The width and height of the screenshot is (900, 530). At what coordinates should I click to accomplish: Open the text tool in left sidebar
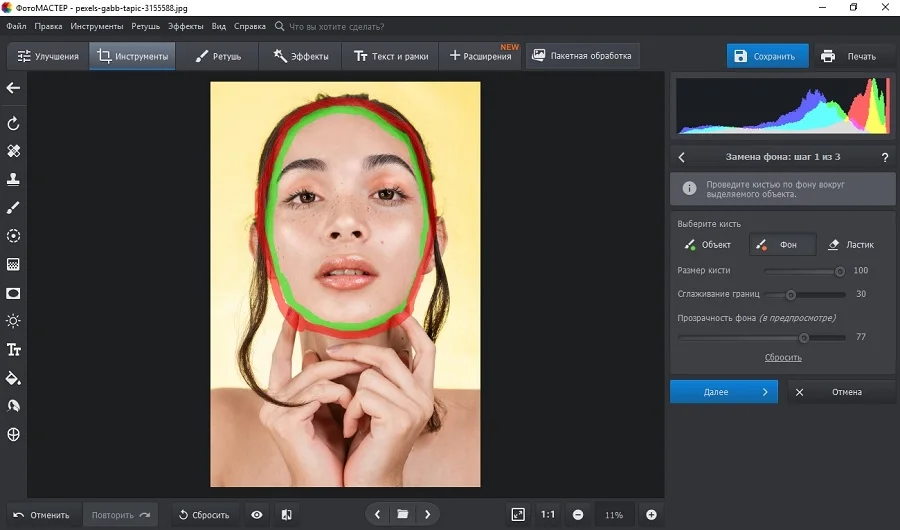[x=13, y=350]
